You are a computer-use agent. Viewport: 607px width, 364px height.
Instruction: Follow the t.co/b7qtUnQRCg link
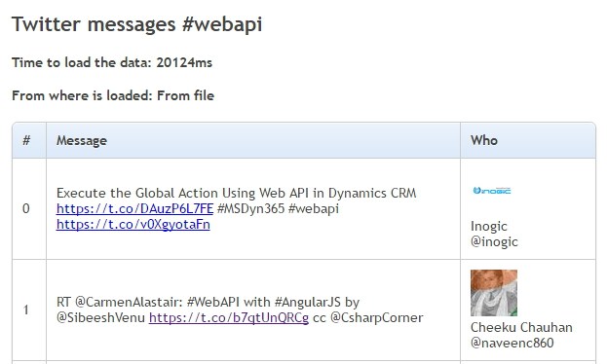click(x=229, y=317)
